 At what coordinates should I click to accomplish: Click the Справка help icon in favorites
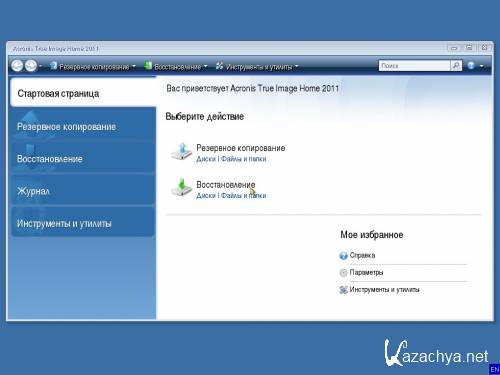(343, 256)
